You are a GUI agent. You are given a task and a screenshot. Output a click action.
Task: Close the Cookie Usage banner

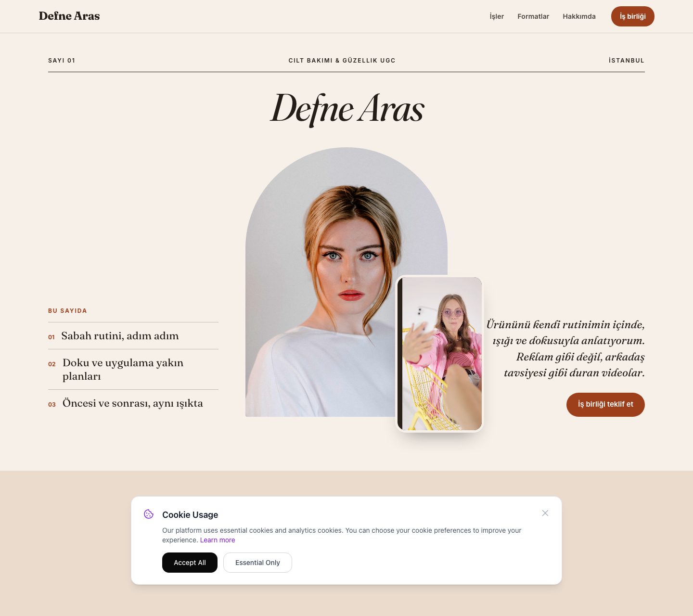(545, 513)
